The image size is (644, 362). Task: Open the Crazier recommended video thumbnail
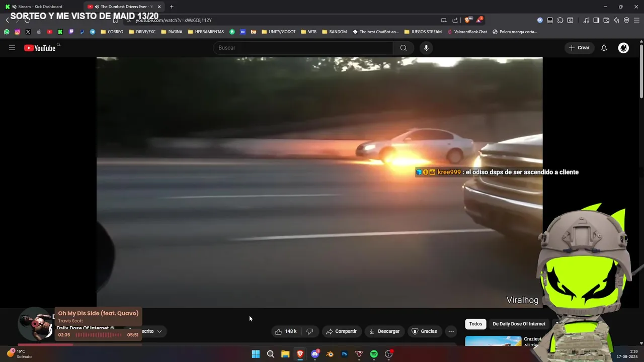(493, 341)
